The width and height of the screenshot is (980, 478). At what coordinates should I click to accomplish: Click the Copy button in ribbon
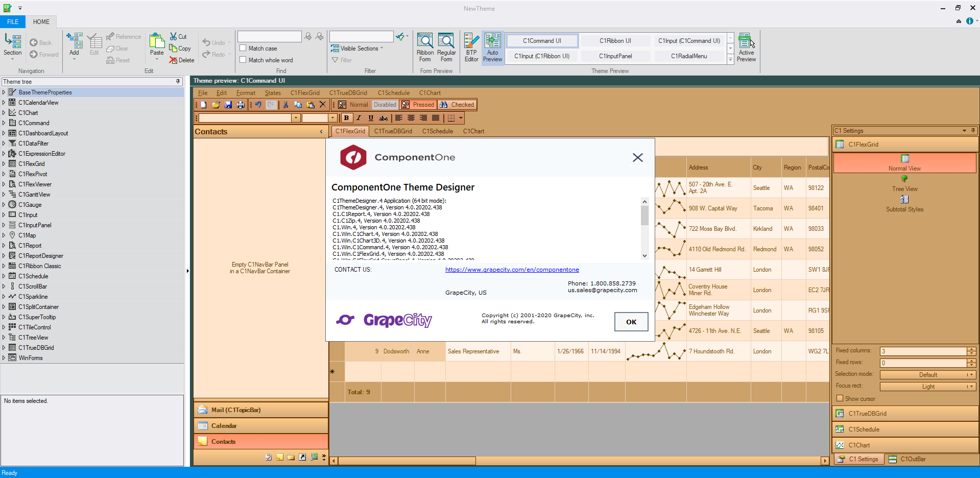180,48
